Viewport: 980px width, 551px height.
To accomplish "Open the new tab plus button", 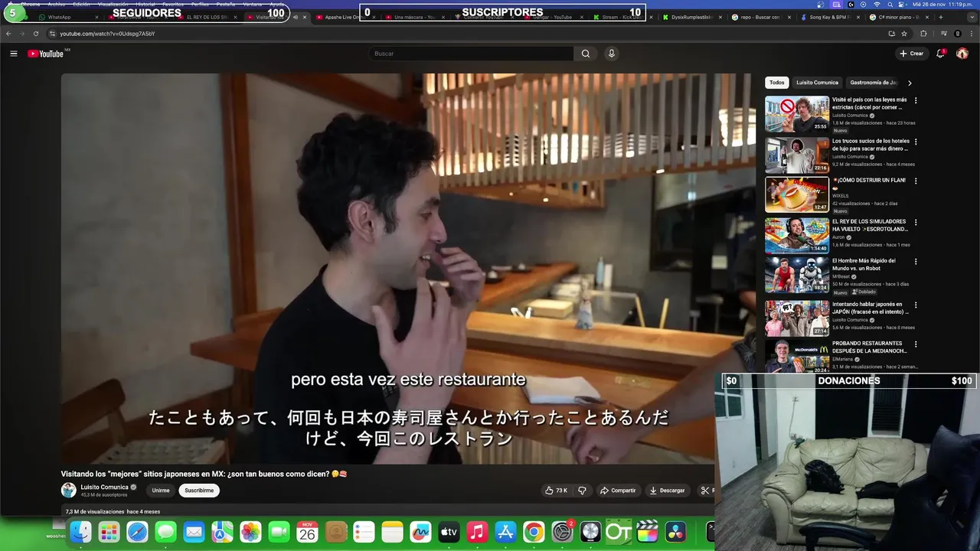I will (x=940, y=17).
